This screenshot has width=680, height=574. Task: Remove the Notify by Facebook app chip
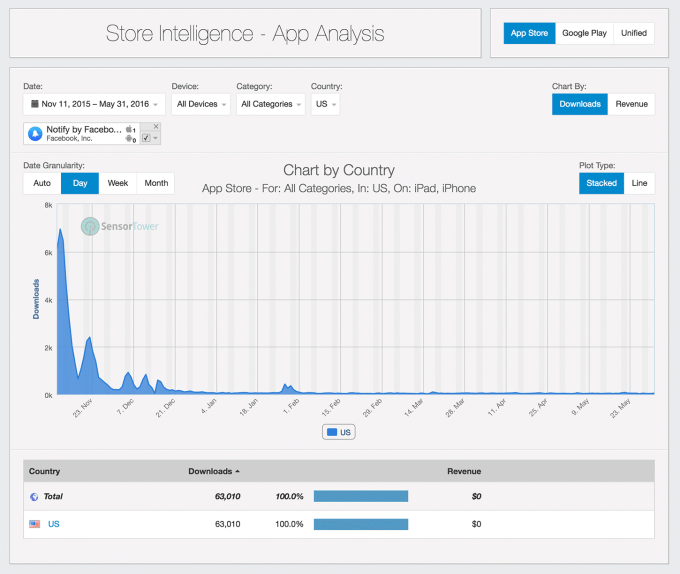155,127
